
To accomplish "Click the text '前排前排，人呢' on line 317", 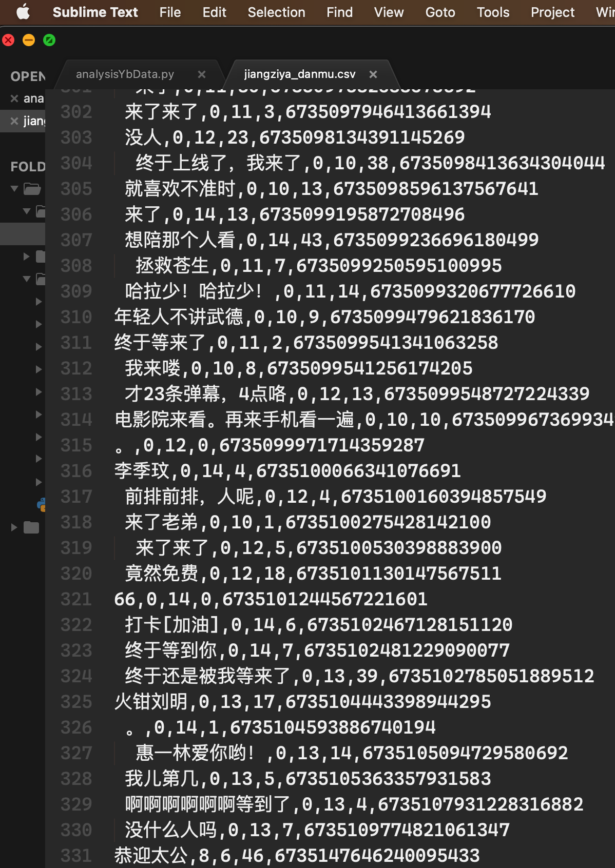I will 189,497.
